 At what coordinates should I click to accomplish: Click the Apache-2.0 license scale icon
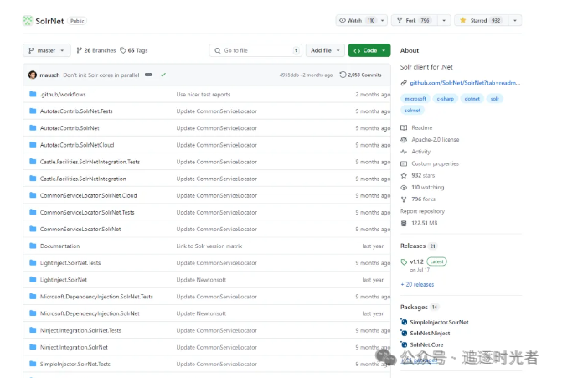click(404, 140)
